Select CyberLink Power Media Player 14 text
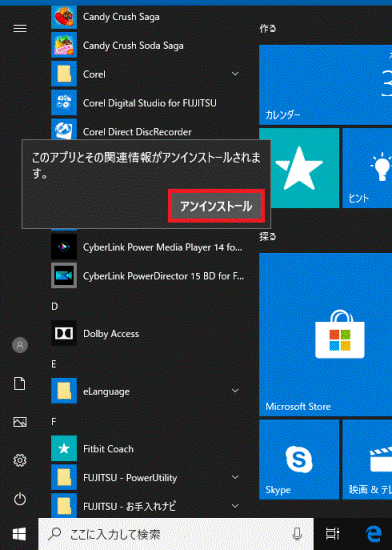This screenshot has width=392, height=550. [x=163, y=247]
